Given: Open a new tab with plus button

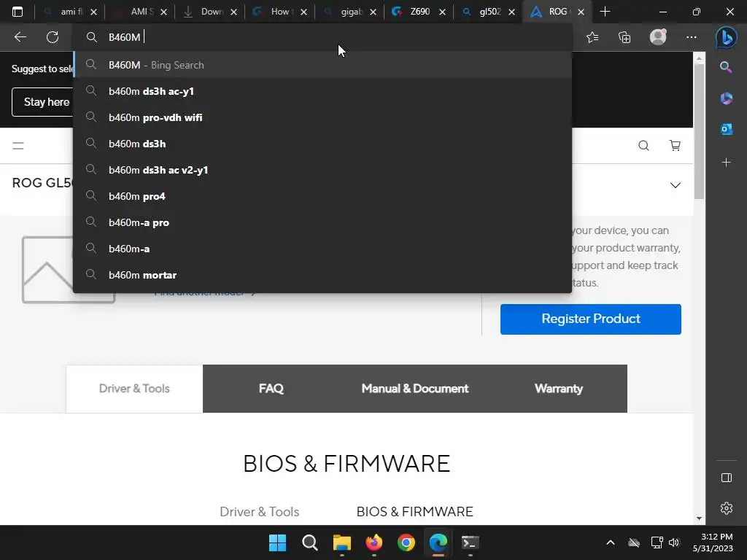Looking at the screenshot, I should pyautogui.click(x=605, y=12).
